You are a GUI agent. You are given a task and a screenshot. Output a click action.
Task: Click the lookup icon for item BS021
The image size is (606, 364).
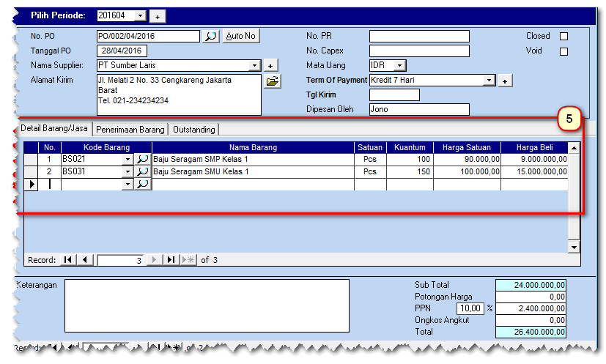143,159
